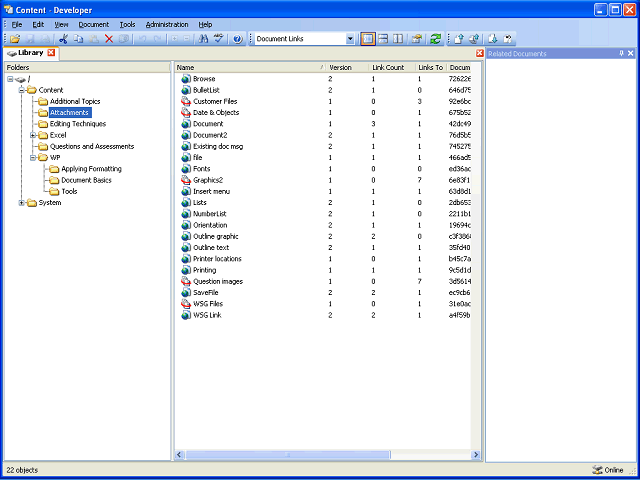Viewport: 640px width, 480px height.
Task: Click the Properties icon left of Refresh
Action: coord(416,39)
